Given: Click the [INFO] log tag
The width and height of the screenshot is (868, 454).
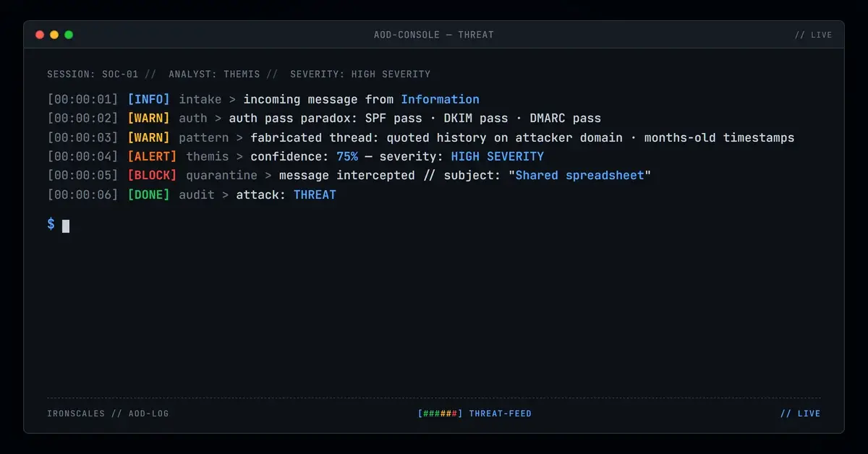Looking at the screenshot, I should (148, 99).
